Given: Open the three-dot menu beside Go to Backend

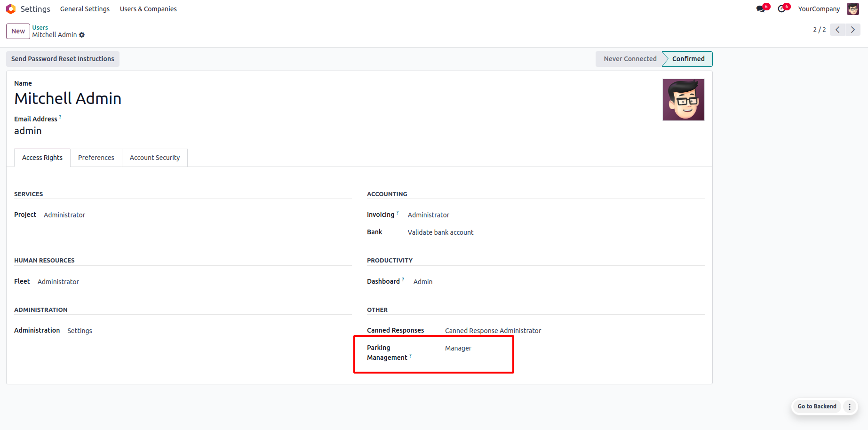Looking at the screenshot, I should click(849, 406).
